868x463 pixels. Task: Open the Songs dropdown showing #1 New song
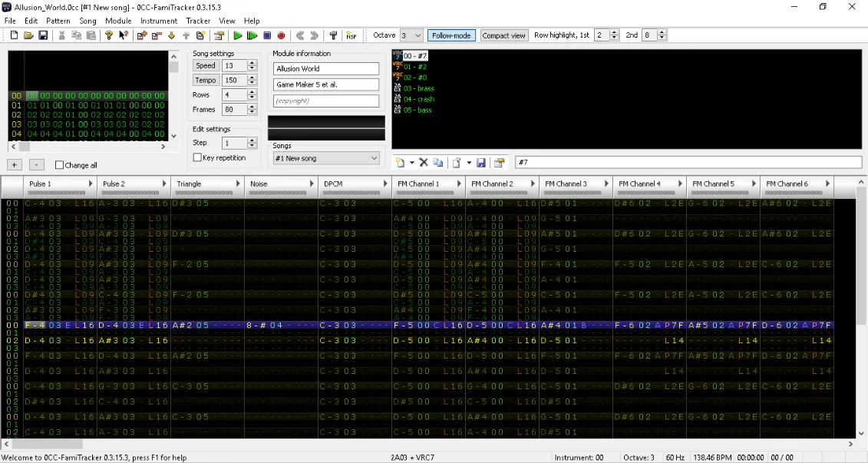point(325,157)
